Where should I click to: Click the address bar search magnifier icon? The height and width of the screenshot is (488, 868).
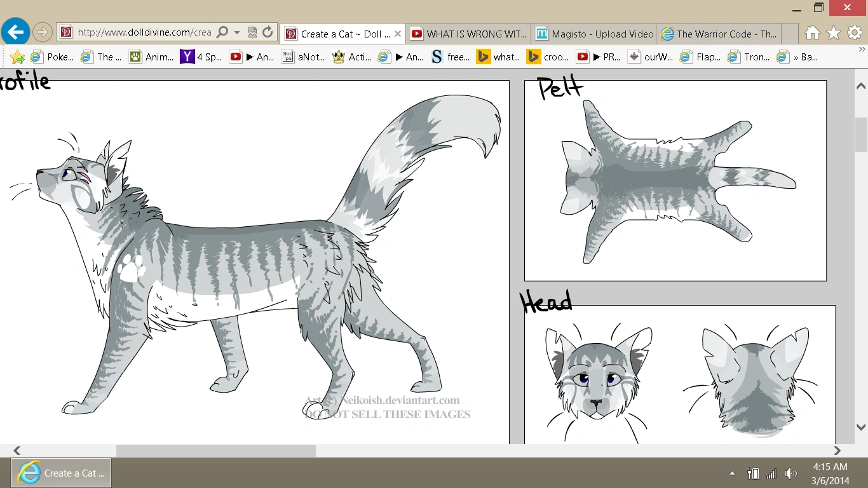[x=222, y=32]
